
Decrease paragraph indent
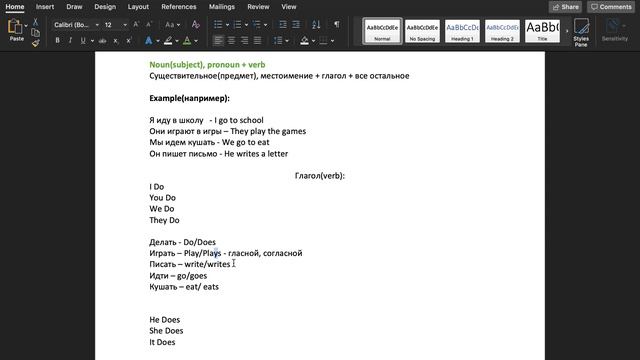(282, 25)
